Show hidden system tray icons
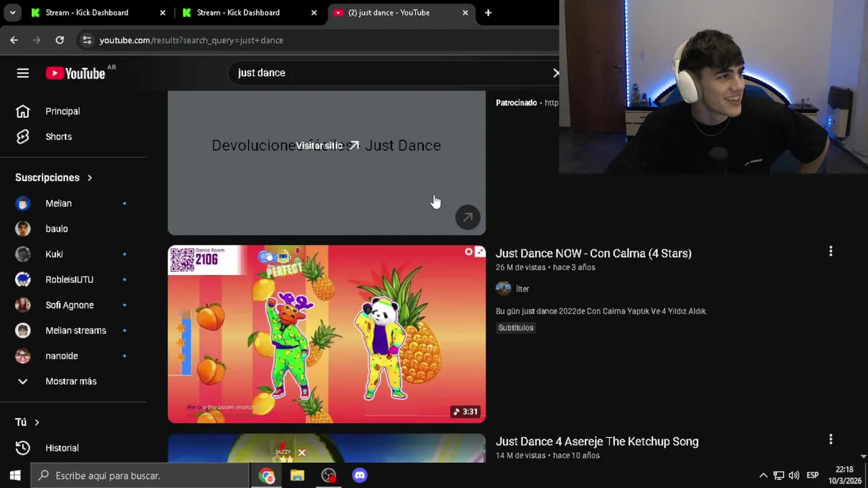 pos(763,476)
